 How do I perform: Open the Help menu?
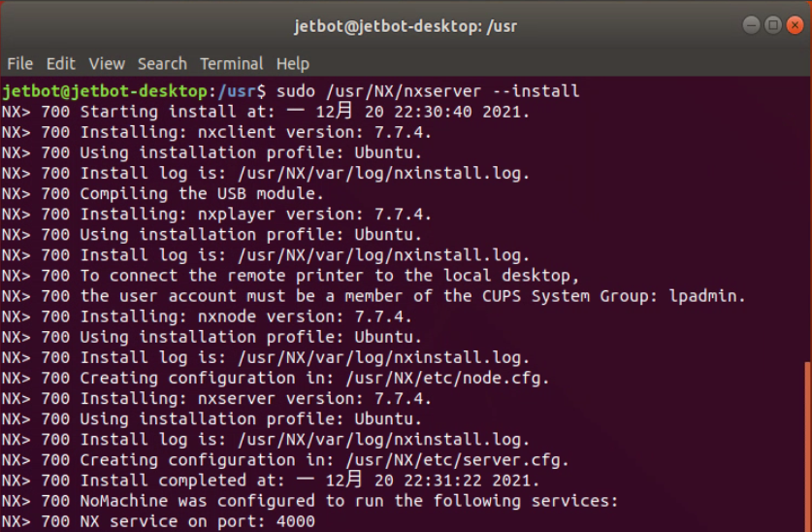point(293,64)
